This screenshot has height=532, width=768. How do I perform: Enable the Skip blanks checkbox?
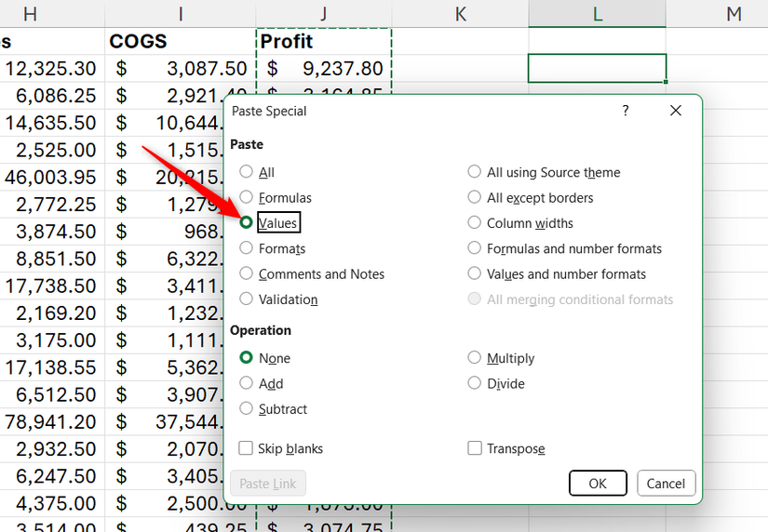coord(247,448)
